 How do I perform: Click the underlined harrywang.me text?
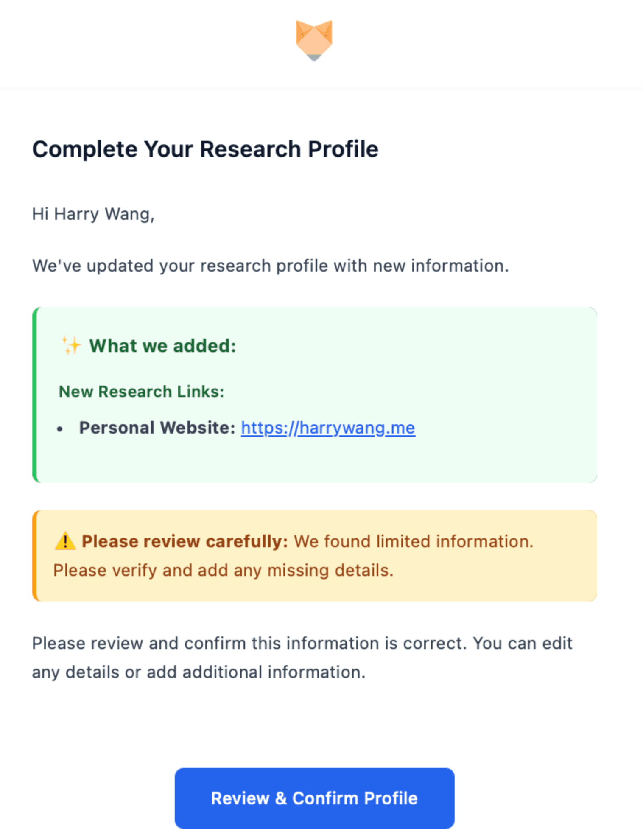[x=327, y=428]
